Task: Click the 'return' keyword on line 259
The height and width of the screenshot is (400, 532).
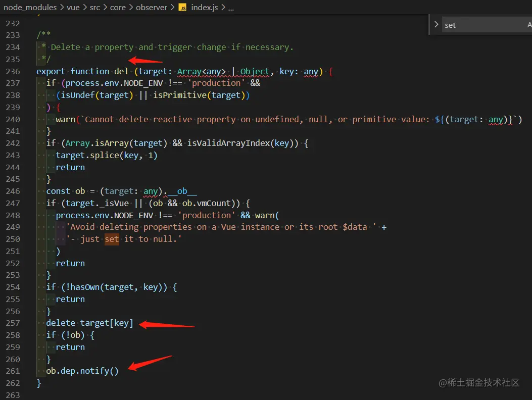Action: (70, 347)
